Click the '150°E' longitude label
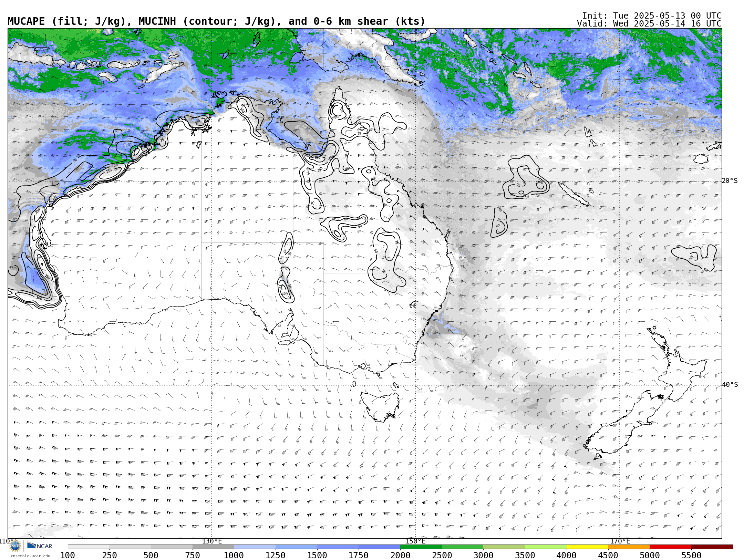The width and height of the screenshot is (744, 560). (x=415, y=541)
